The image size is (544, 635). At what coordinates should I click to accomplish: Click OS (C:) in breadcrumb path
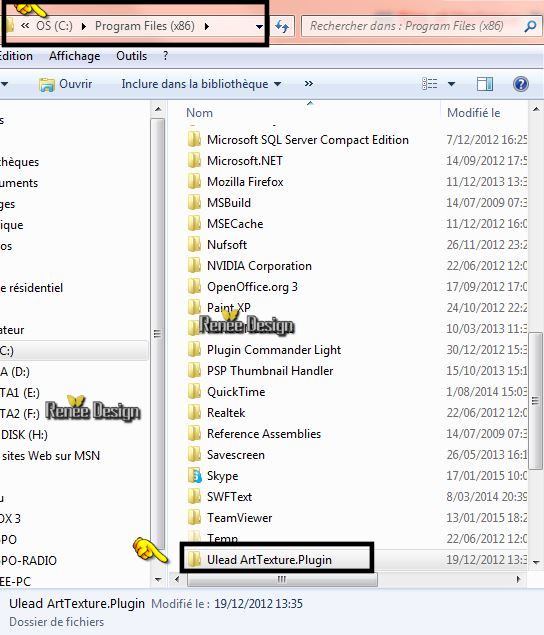coord(54,26)
